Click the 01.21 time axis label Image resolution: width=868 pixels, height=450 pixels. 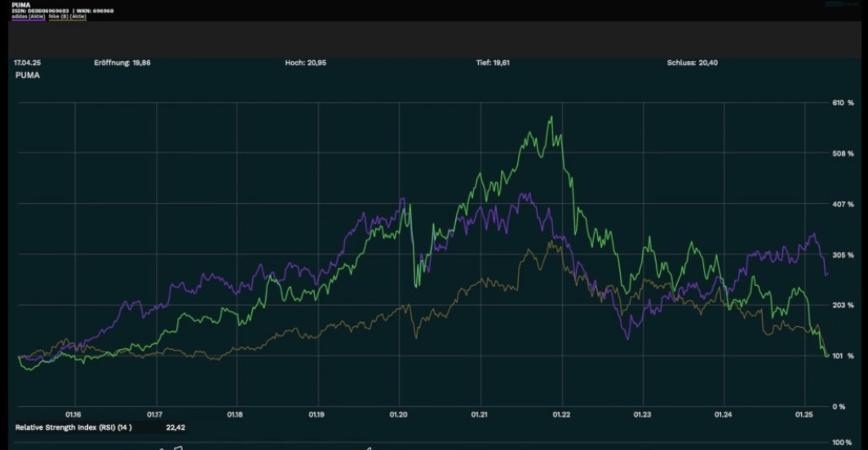[480, 415]
